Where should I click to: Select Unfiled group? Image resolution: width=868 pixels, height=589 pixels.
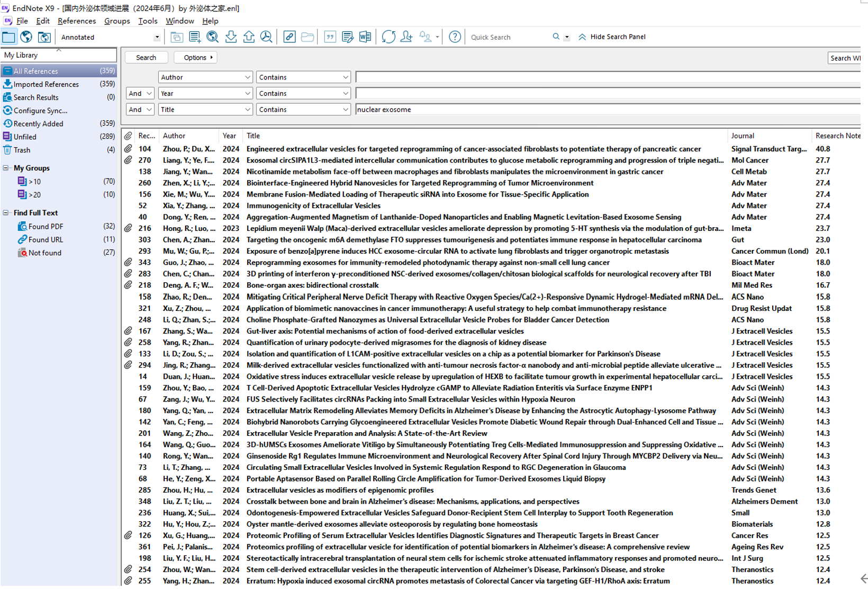[59, 137]
